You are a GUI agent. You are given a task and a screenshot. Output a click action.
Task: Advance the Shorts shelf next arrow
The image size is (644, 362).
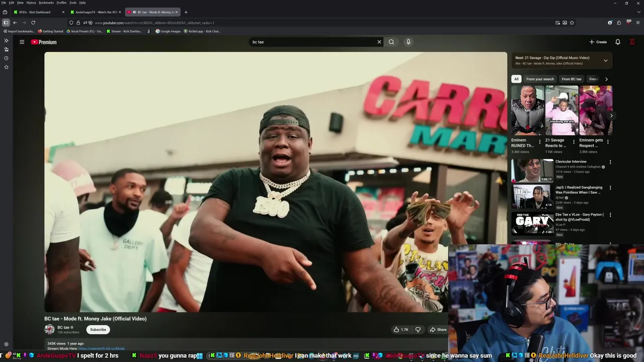pos(611,116)
